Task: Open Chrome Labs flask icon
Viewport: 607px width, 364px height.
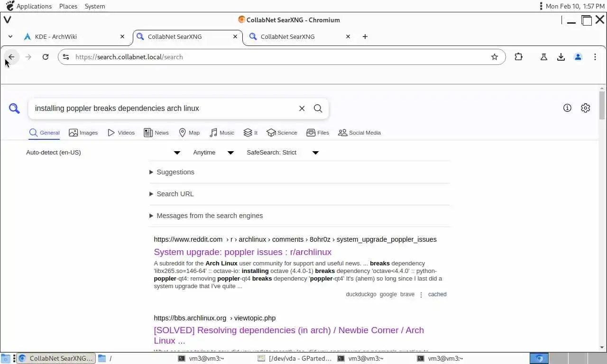Action: click(544, 57)
